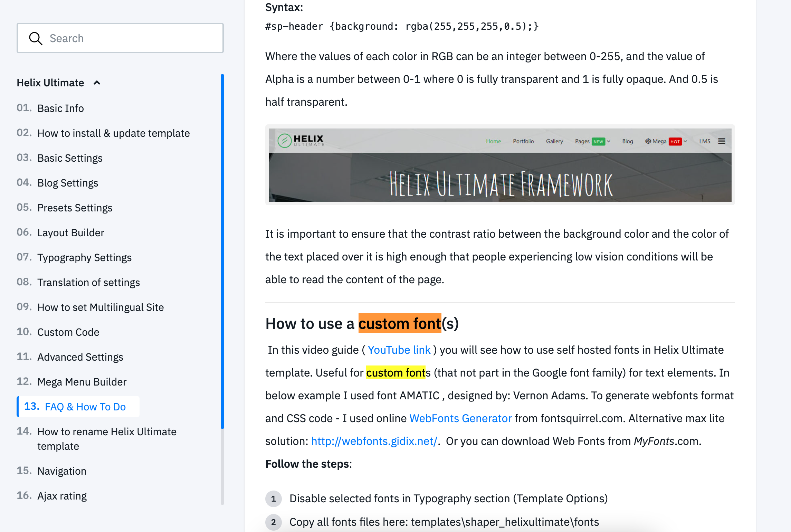Screen dimensions: 791x532
Task: Click the numbered step circle 1
Action: 273,499
